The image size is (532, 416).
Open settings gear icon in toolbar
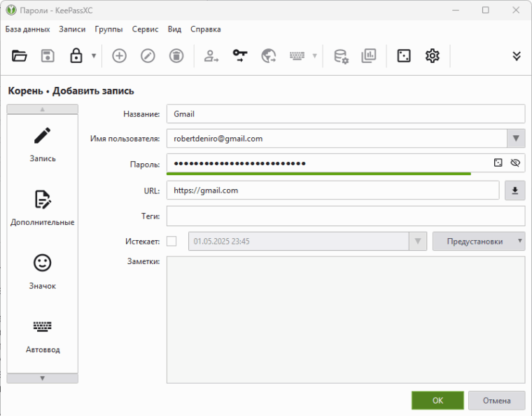coord(433,56)
